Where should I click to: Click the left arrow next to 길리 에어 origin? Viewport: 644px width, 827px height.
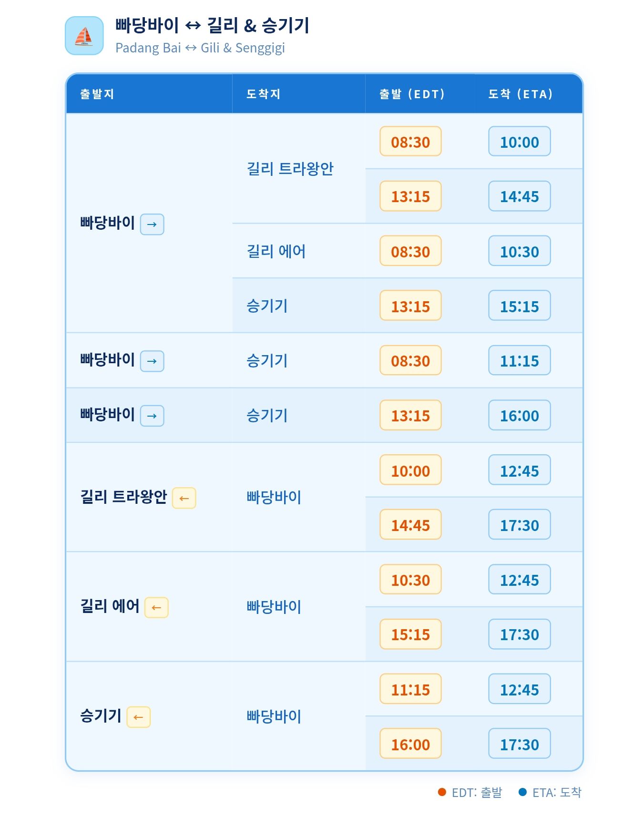click(x=156, y=607)
